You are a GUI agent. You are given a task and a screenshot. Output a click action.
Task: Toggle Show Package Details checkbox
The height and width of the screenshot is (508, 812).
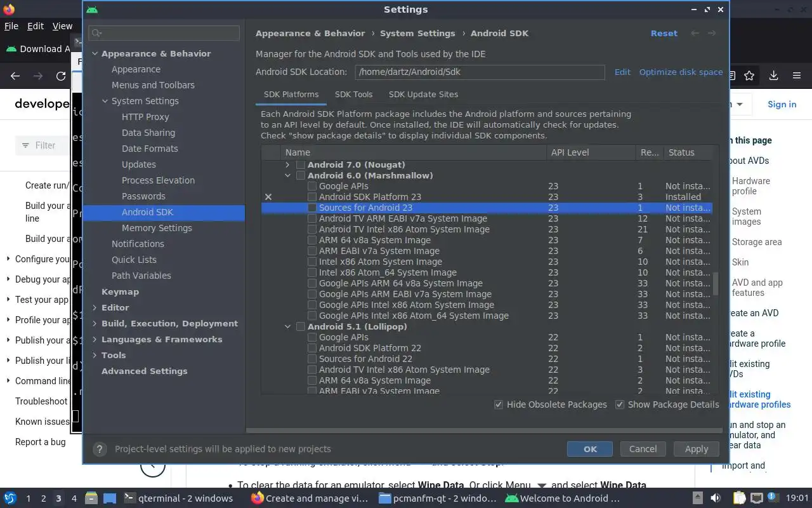620,404
